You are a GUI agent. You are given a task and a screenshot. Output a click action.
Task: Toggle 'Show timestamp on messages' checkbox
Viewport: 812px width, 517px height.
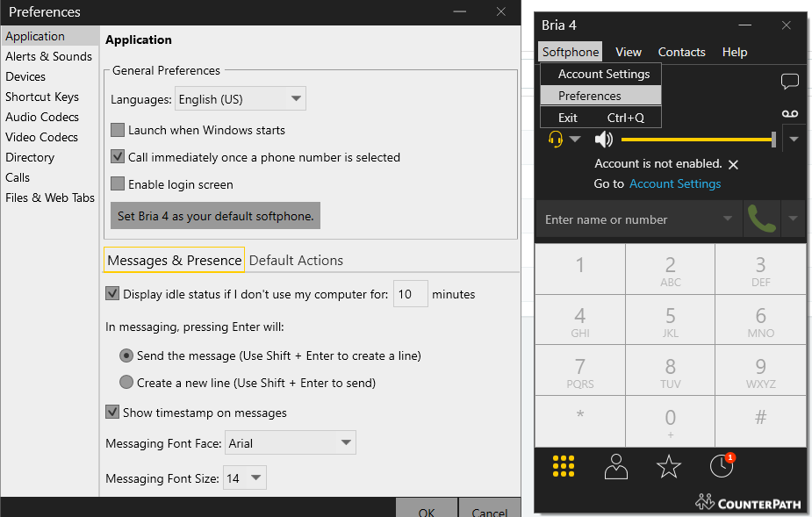(112, 413)
